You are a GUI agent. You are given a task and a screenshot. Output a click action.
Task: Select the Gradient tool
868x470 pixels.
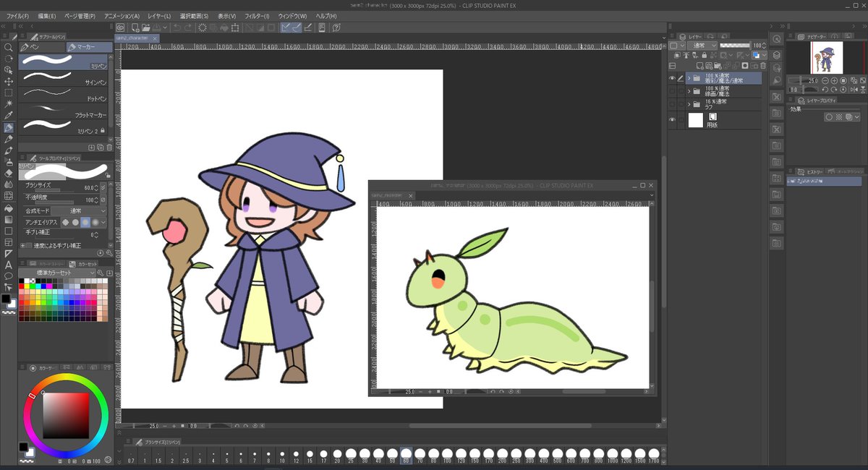[8, 220]
